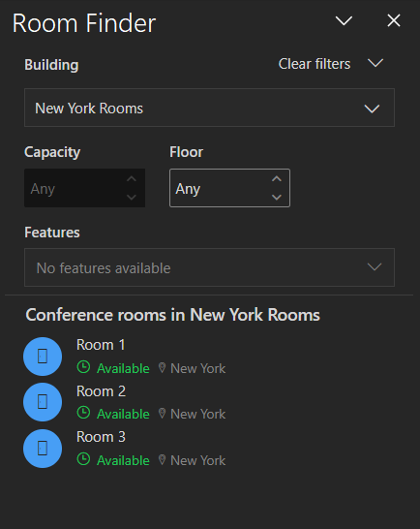Open the No features available dropdown
Image resolution: width=420 pixels, height=529 pixels.
click(209, 267)
